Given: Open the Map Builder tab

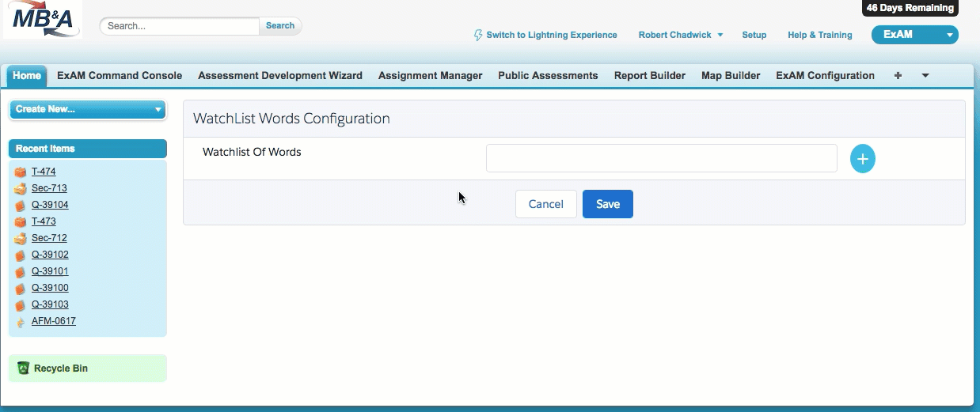Looking at the screenshot, I should [x=731, y=76].
